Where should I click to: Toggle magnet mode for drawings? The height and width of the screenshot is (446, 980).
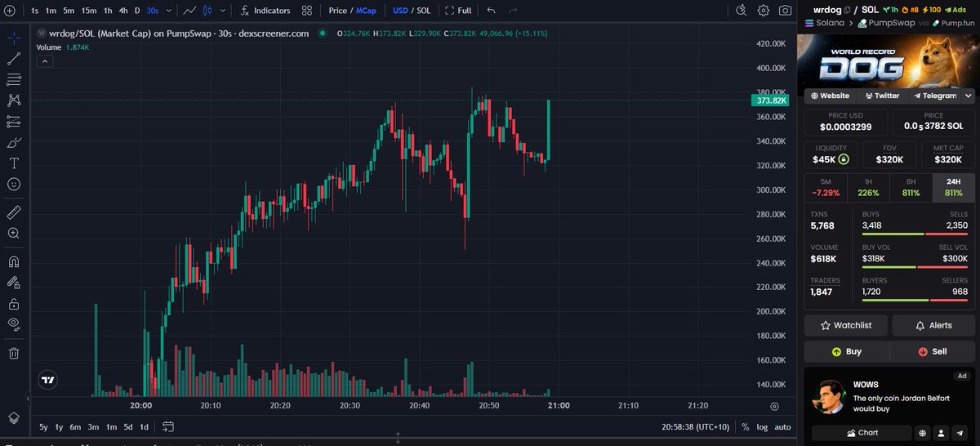click(x=14, y=262)
